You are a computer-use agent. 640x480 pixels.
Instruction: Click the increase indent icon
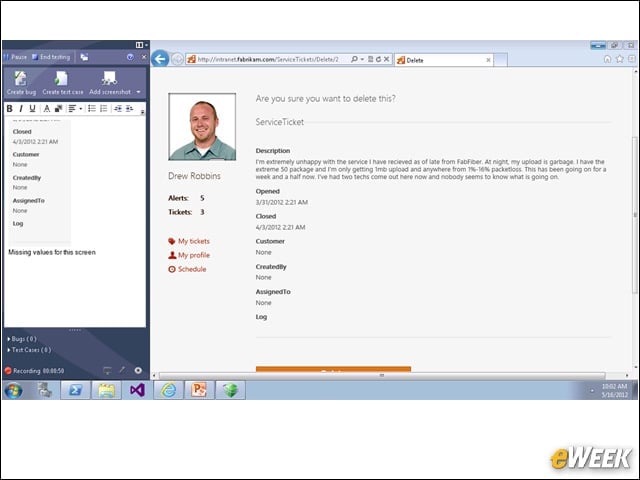(129, 109)
